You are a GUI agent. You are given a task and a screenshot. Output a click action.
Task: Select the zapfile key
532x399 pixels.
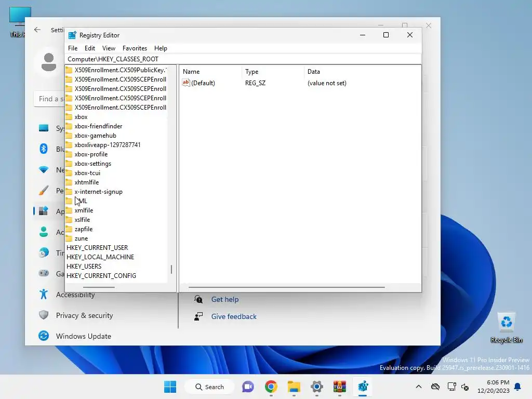coord(84,229)
